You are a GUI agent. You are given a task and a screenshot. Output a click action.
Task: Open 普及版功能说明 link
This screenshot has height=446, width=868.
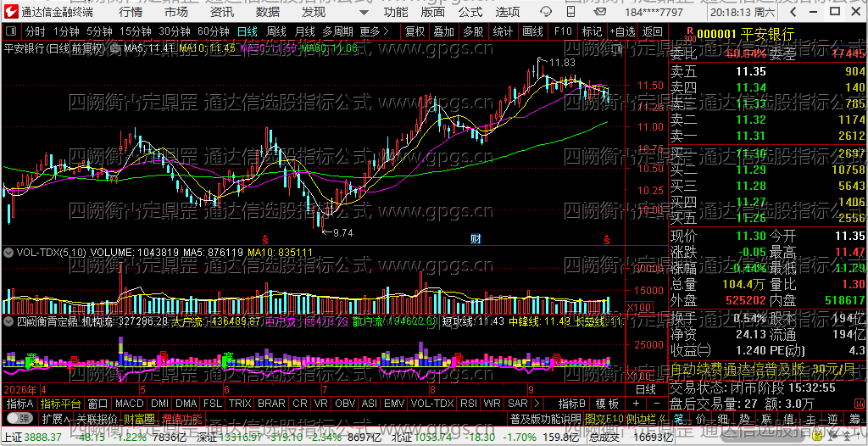[x=546, y=417]
